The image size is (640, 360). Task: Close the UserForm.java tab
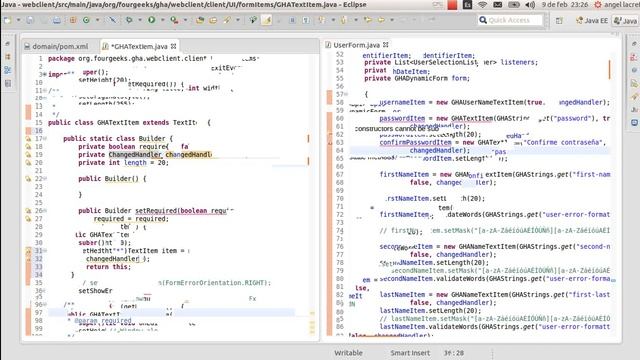tap(386, 45)
